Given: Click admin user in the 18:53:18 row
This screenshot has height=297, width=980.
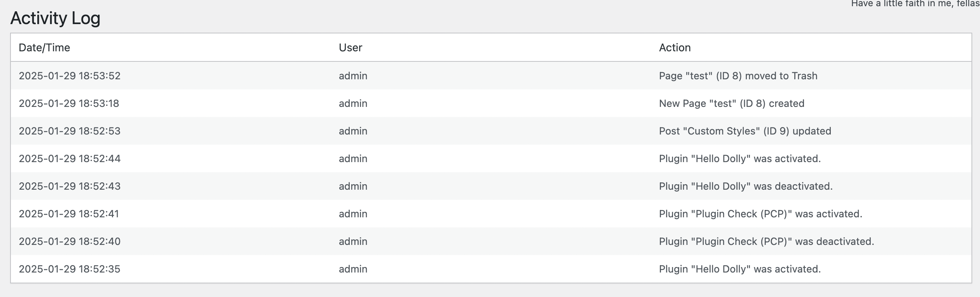Looking at the screenshot, I should [x=353, y=103].
